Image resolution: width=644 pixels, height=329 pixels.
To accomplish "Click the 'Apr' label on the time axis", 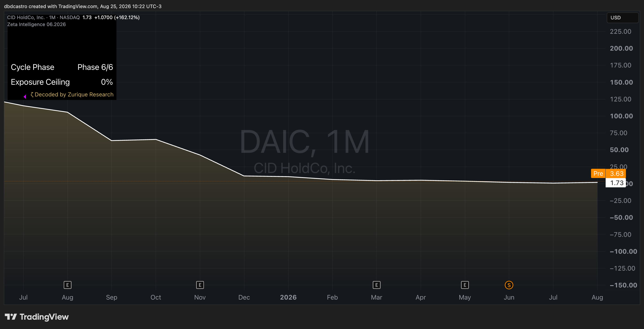I will pos(421,297).
